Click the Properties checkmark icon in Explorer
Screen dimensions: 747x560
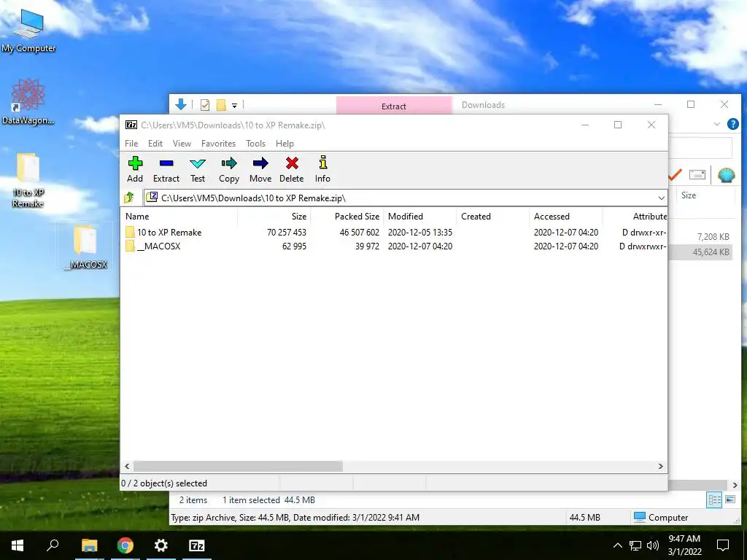click(205, 105)
